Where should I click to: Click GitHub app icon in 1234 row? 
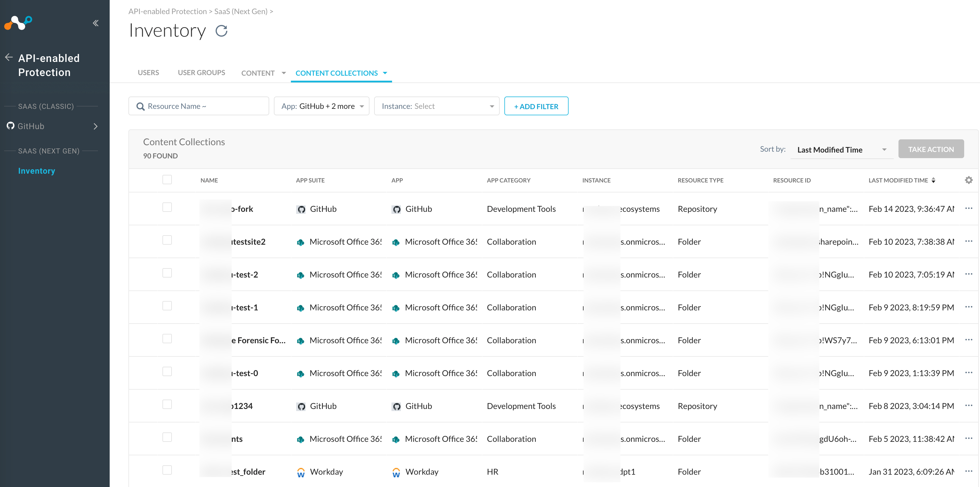[x=396, y=406]
